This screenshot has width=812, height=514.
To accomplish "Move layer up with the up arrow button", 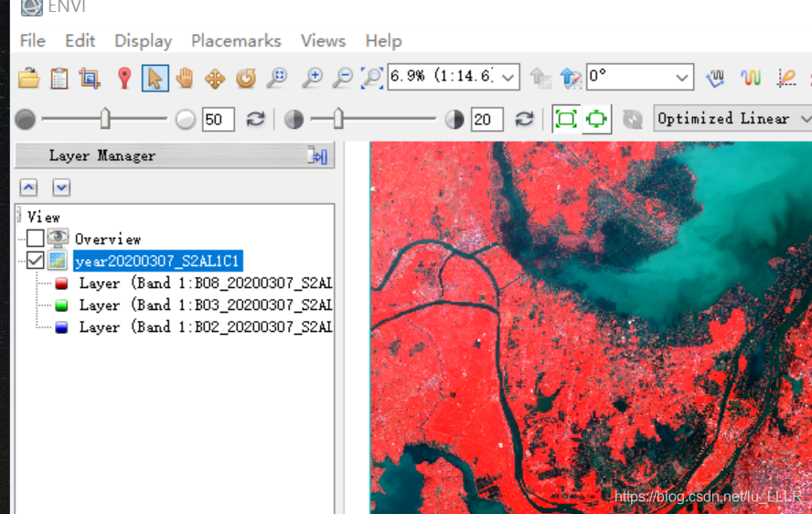I will coord(29,187).
